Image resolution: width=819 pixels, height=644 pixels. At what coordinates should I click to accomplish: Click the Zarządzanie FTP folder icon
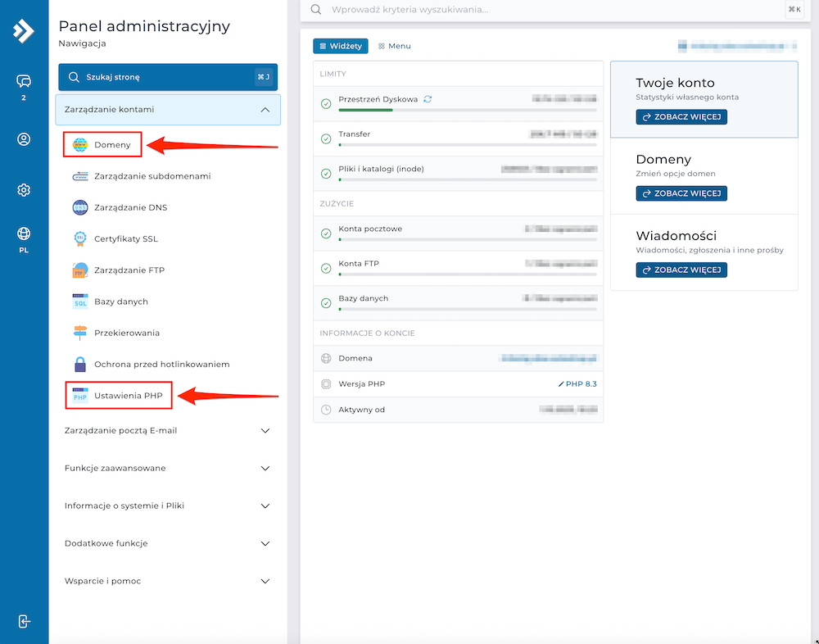coord(80,270)
